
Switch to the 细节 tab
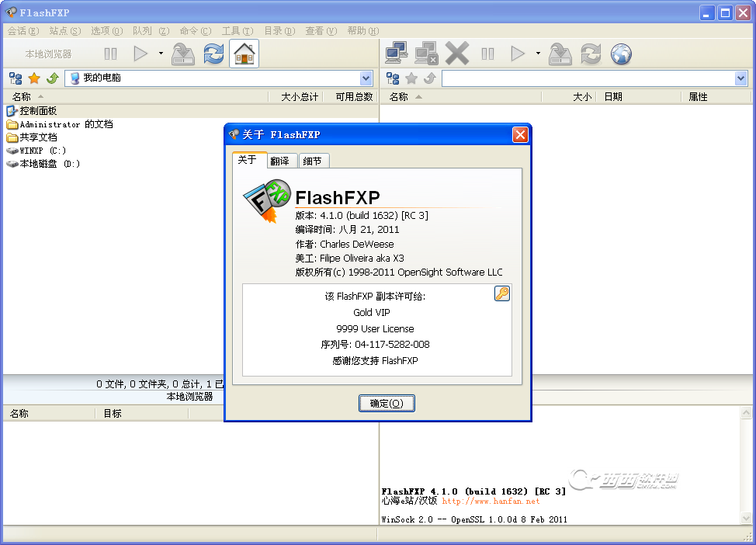(314, 161)
